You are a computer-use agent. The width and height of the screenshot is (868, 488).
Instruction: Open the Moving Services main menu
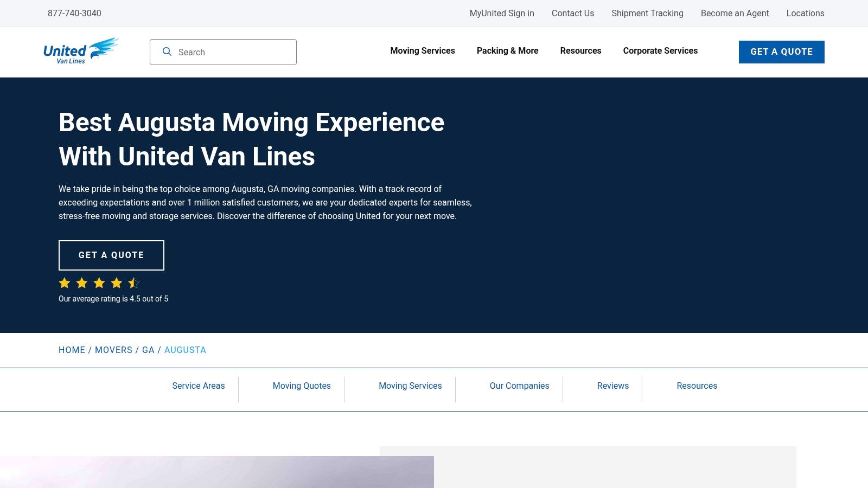click(x=423, y=50)
